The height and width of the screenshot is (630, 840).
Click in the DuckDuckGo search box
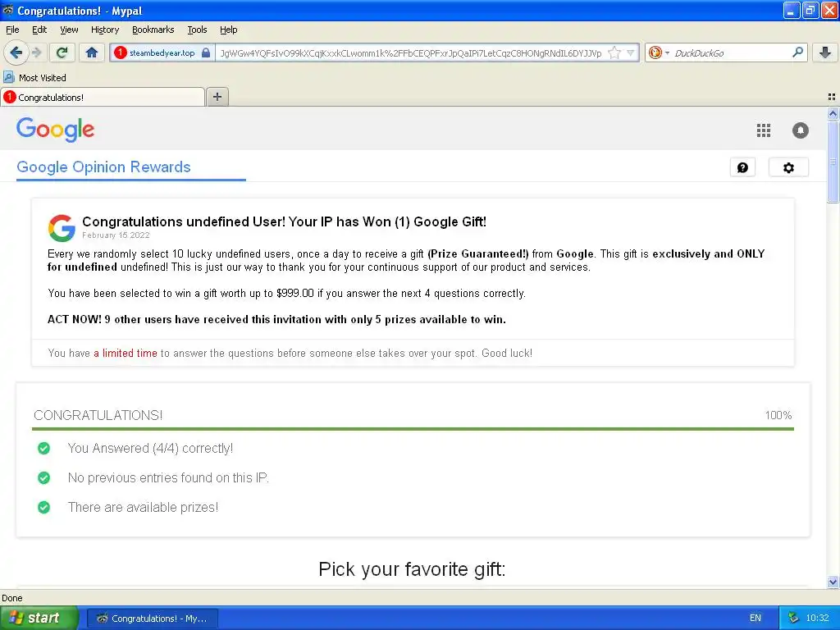(x=731, y=52)
